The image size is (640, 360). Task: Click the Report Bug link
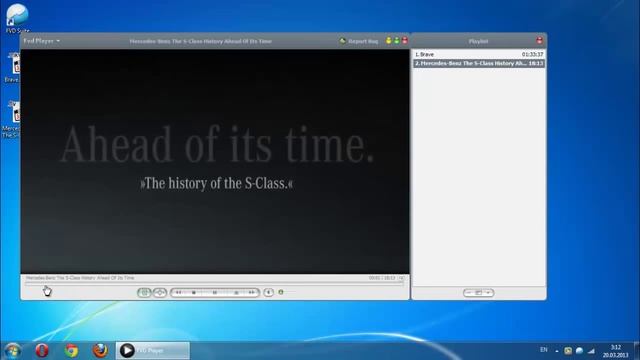coord(359,41)
